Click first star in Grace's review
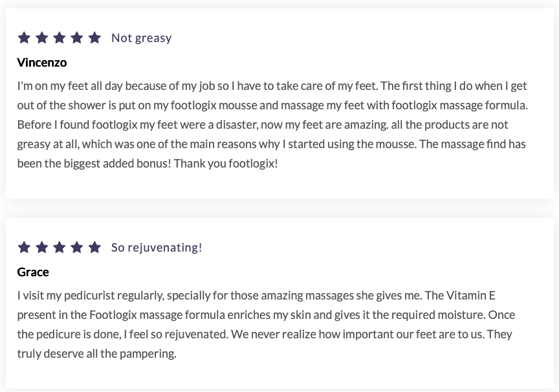Image resolution: width=559 pixels, height=392 pixels. (24, 247)
